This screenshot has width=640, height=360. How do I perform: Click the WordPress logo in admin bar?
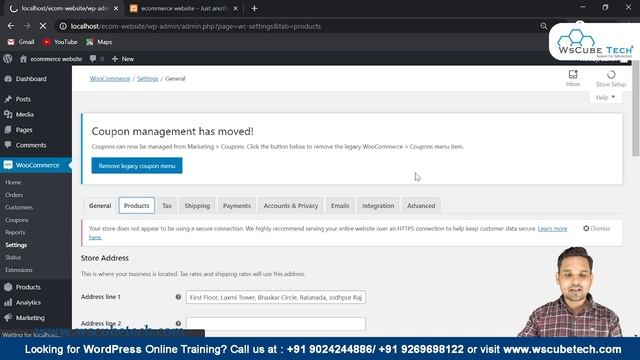(7, 59)
